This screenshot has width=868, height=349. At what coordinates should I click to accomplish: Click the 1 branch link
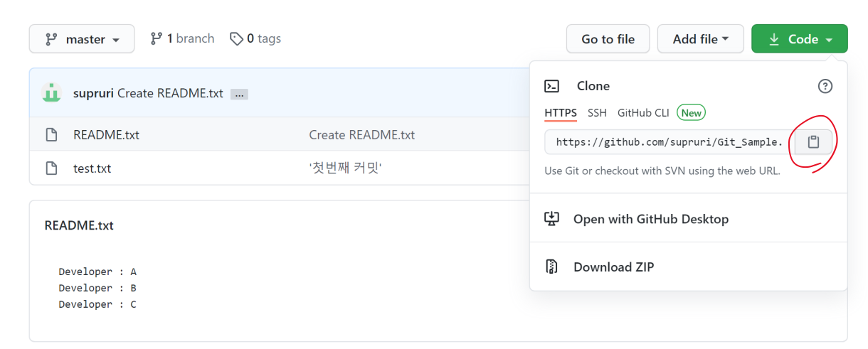pyautogui.click(x=182, y=38)
